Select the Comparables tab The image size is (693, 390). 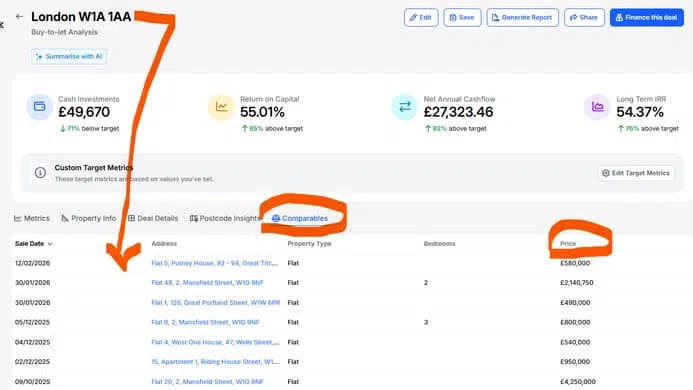pos(300,218)
